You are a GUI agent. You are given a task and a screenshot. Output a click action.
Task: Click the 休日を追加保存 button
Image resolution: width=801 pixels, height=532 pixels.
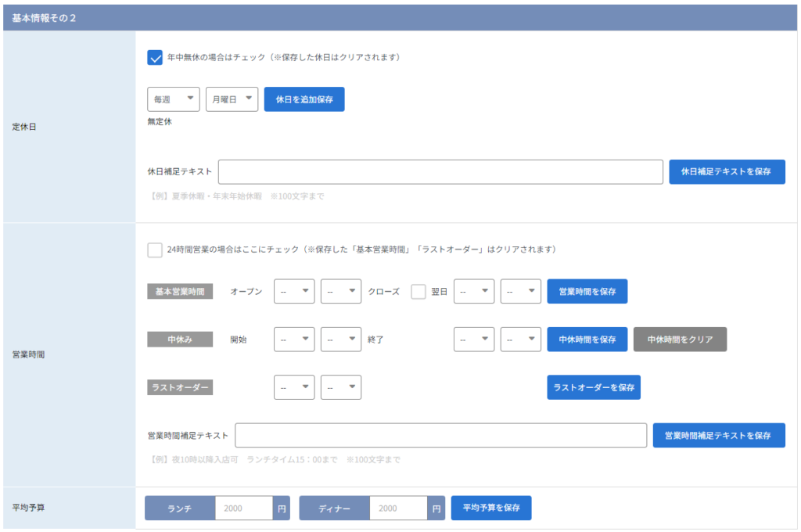point(304,99)
